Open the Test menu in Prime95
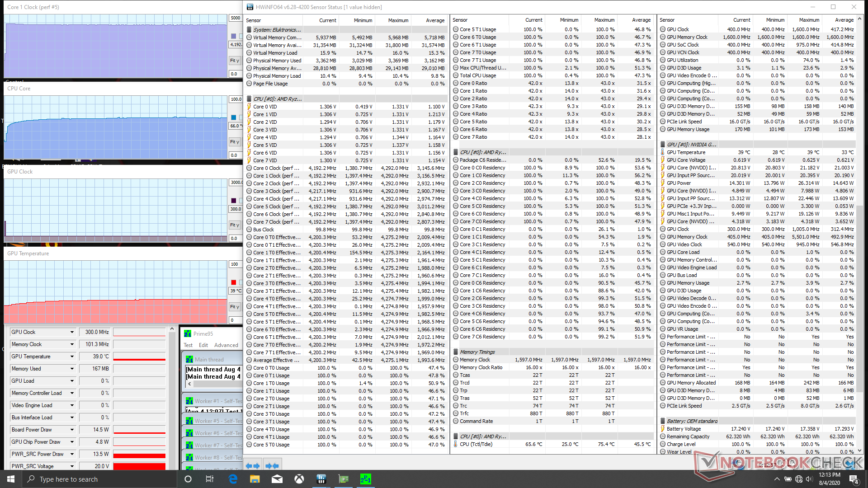This screenshot has width=868, height=488. click(188, 345)
